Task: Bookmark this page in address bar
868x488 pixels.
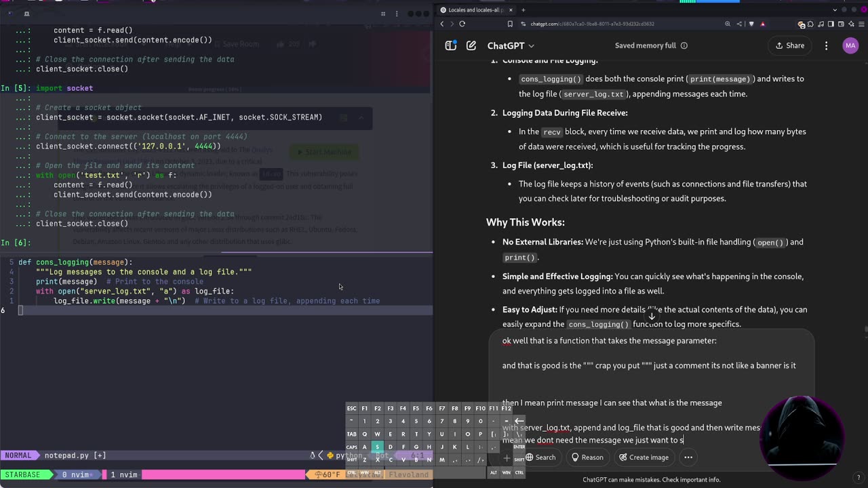Action: pyautogui.click(x=510, y=24)
